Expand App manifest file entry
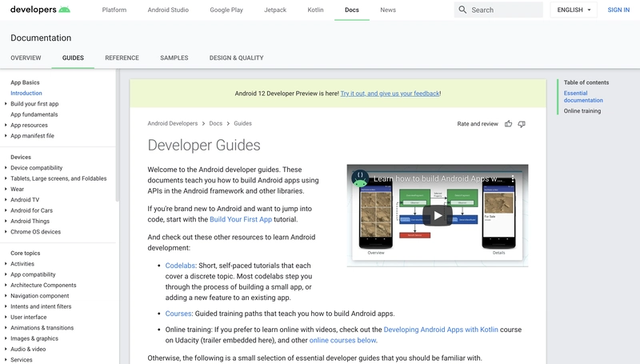 coord(6,135)
